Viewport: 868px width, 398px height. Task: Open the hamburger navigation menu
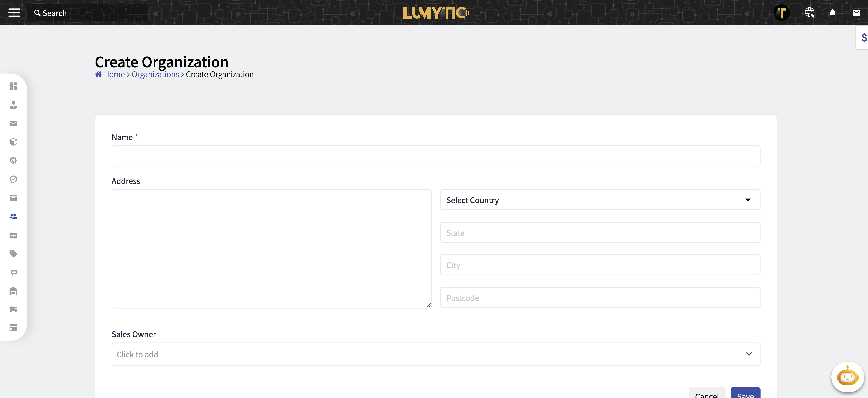(x=14, y=13)
